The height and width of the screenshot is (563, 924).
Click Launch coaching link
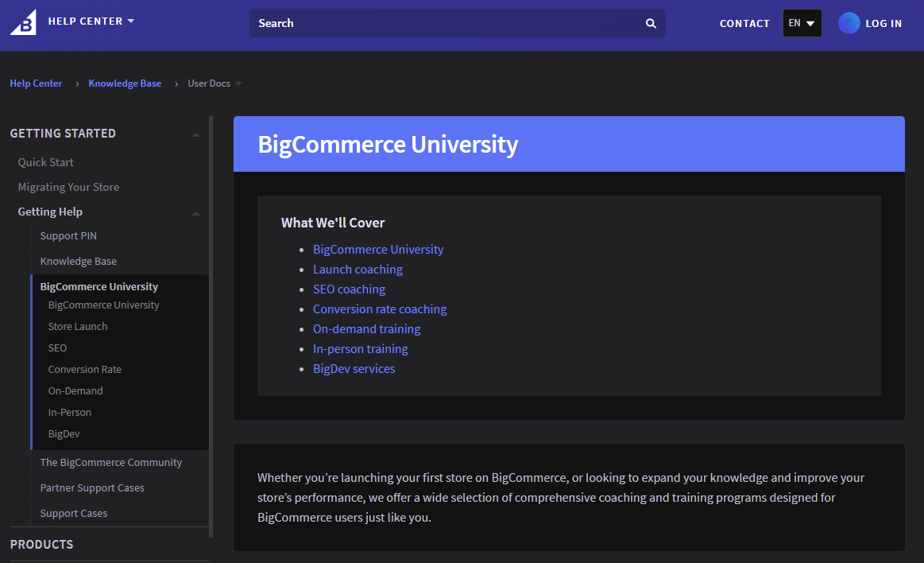pos(358,270)
